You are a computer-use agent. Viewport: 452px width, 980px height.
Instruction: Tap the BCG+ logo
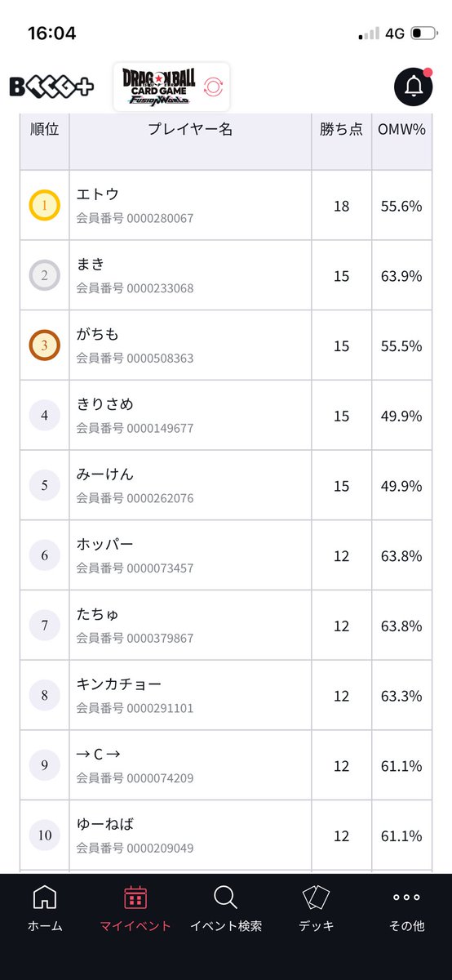pos(51,87)
